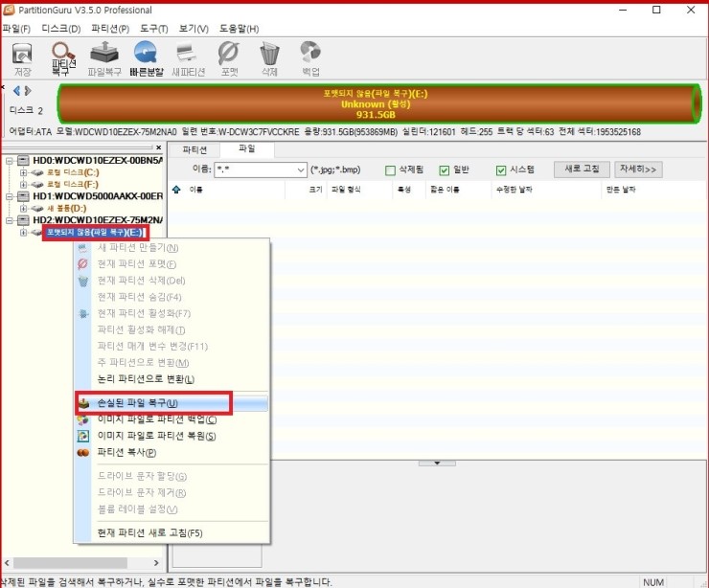Expand the 새 볼륨(D:) tree node

24,209
